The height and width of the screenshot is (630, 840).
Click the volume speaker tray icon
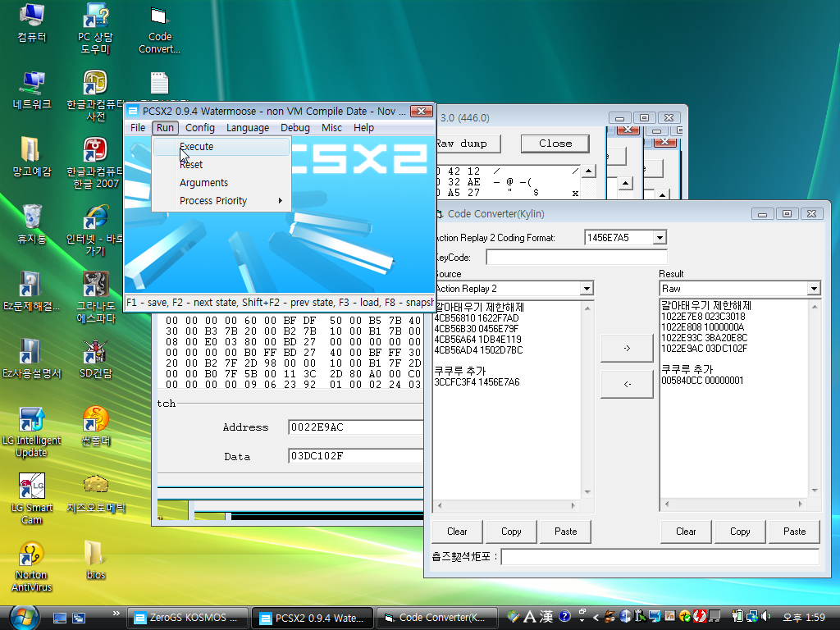pos(765,617)
